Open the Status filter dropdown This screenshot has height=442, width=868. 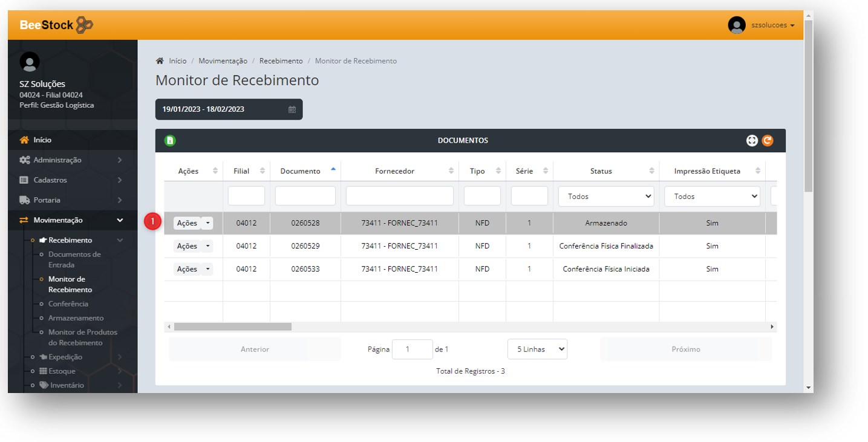pos(605,197)
